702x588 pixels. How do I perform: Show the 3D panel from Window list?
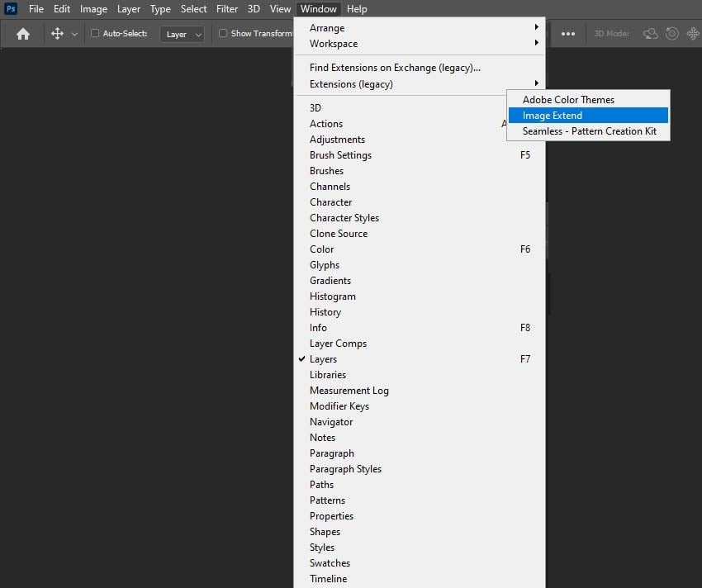(401, 108)
